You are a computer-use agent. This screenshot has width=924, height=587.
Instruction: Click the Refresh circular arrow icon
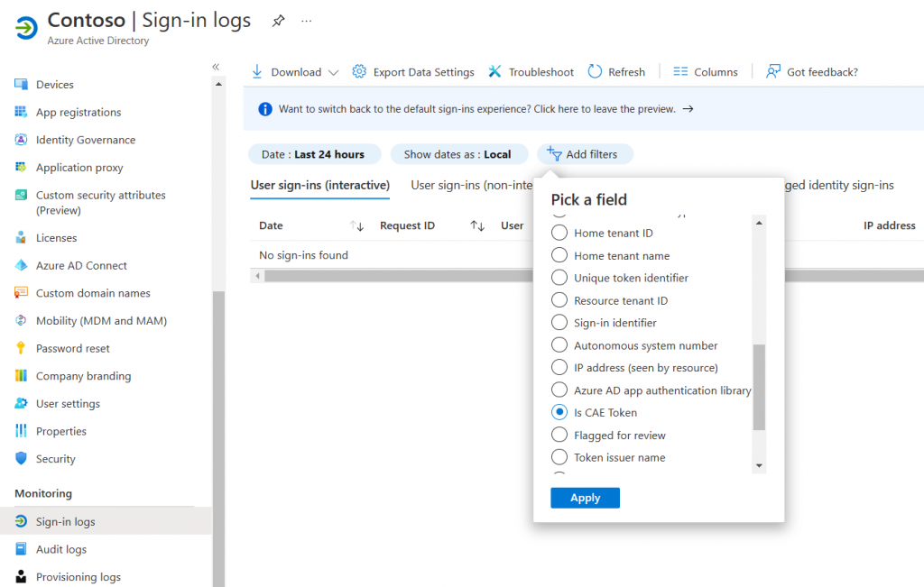(595, 72)
